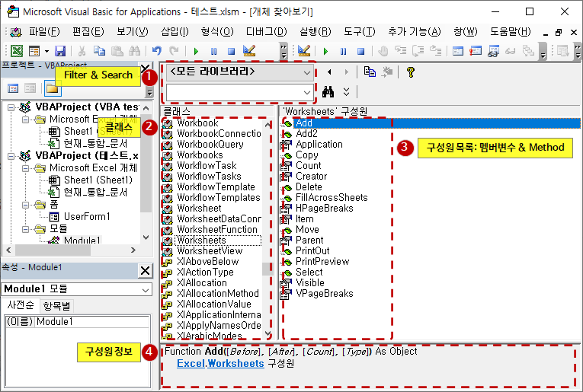Viewport: 583px width, 392px height.
Task: Click the classes list vertical scrollbar thumb
Action: pyautogui.click(x=267, y=269)
